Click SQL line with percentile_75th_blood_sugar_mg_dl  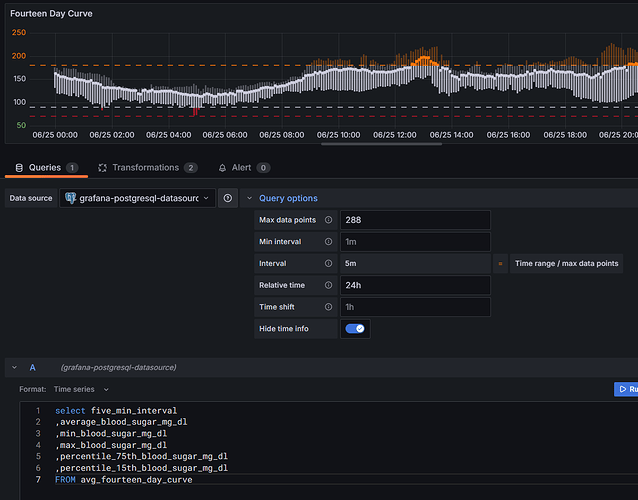click(x=141, y=456)
